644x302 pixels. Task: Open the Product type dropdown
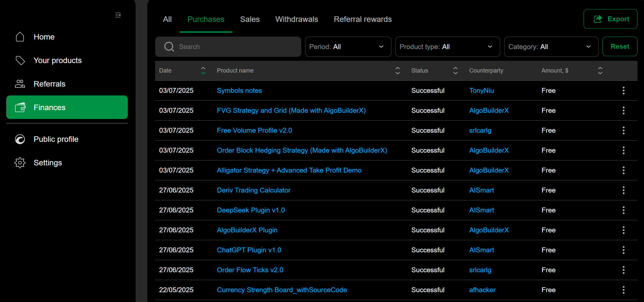coord(447,47)
